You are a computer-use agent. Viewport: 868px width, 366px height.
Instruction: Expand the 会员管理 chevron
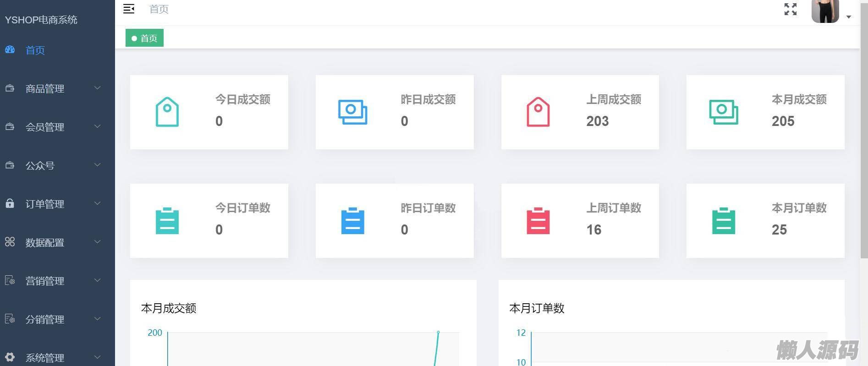point(97,126)
